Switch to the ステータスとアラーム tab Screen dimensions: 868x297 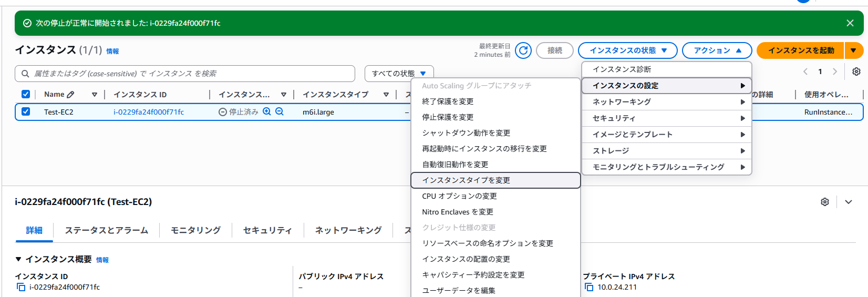coord(107,230)
